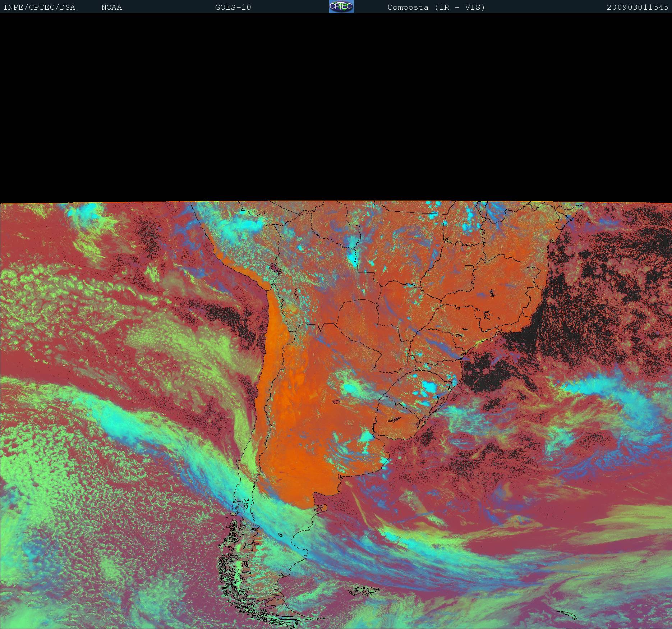Image resolution: width=672 pixels, height=629 pixels.
Task: Select the INPE/CPTEC/DSA header label
Action: [x=39, y=8]
